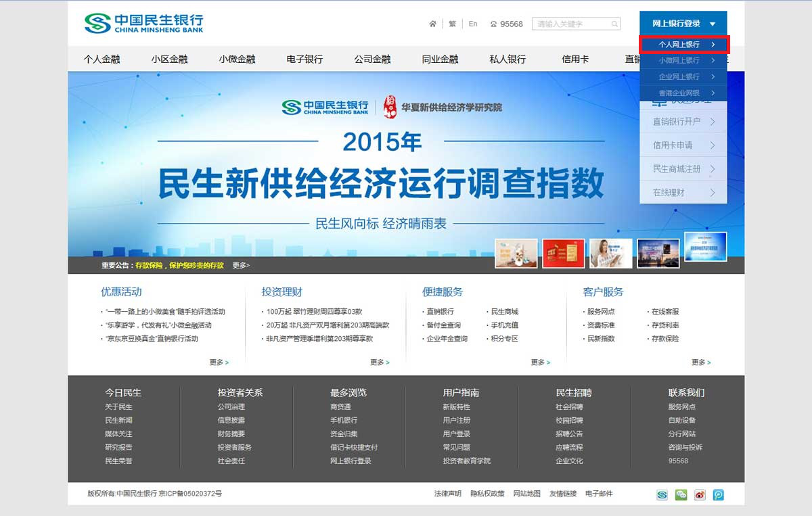Open 资费标准 link
Screen dimensions: 812x516
pos(601,325)
